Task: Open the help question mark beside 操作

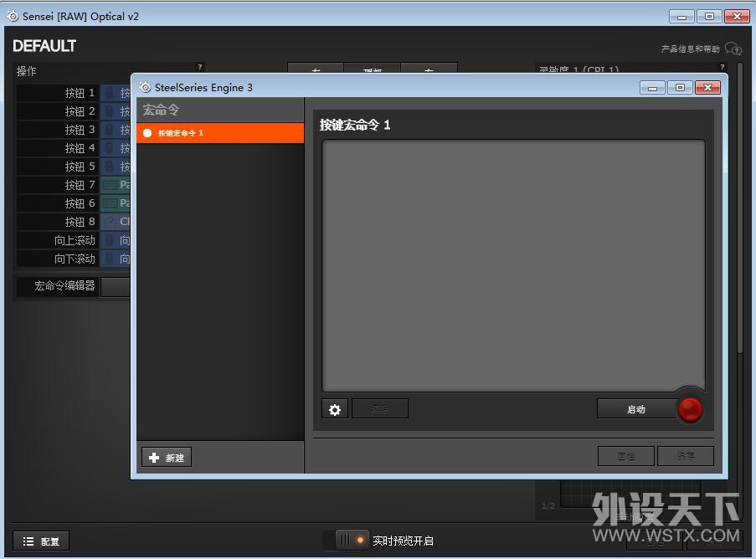Action: pyautogui.click(x=199, y=67)
